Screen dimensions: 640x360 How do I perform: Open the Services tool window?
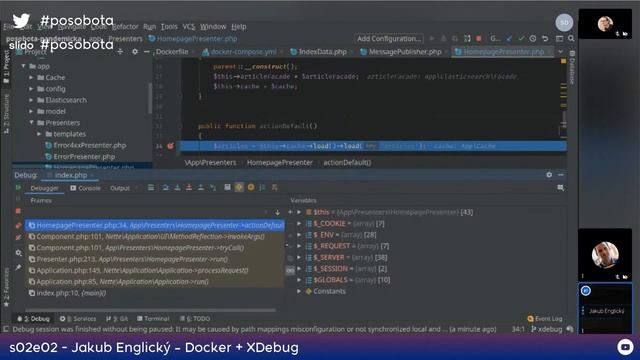[78, 319]
